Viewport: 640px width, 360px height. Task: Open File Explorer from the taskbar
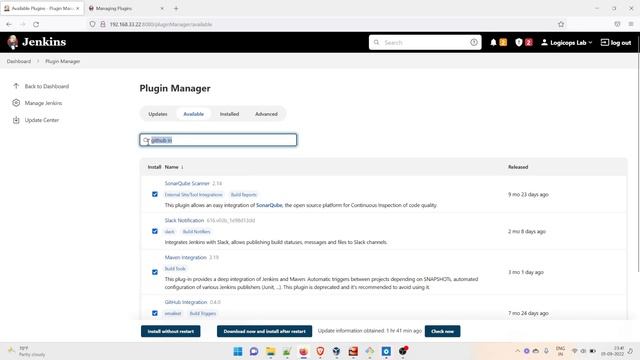pyautogui.click(x=270, y=351)
